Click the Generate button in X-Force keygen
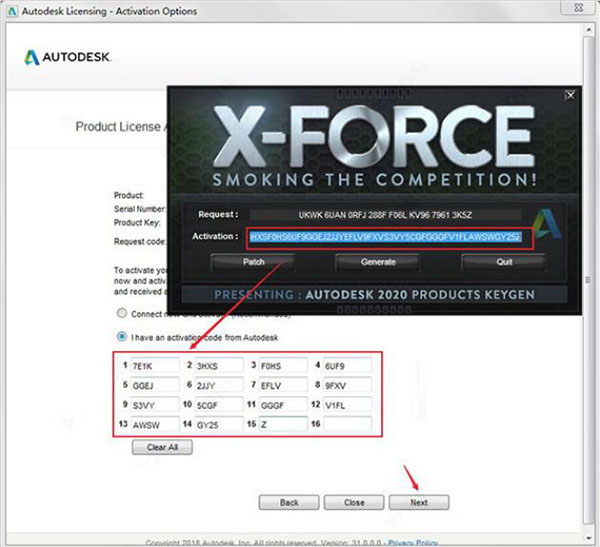600x547 pixels. coord(378,262)
